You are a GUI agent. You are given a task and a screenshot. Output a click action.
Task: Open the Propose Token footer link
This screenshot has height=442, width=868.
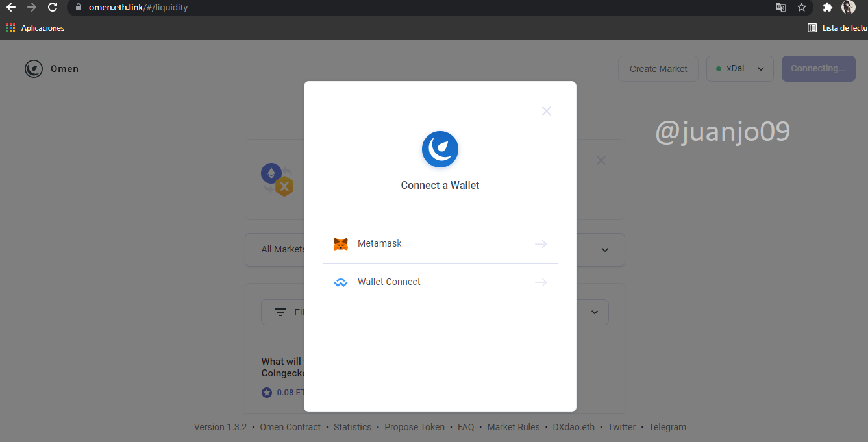click(x=415, y=427)
